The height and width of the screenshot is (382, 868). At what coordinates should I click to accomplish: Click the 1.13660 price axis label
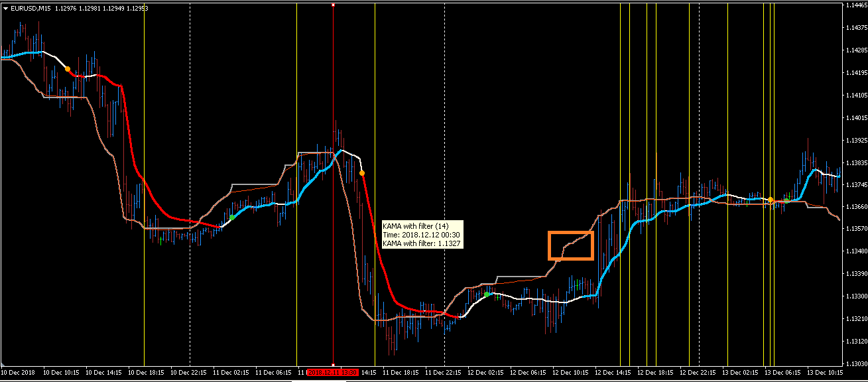tap(856, 206)
